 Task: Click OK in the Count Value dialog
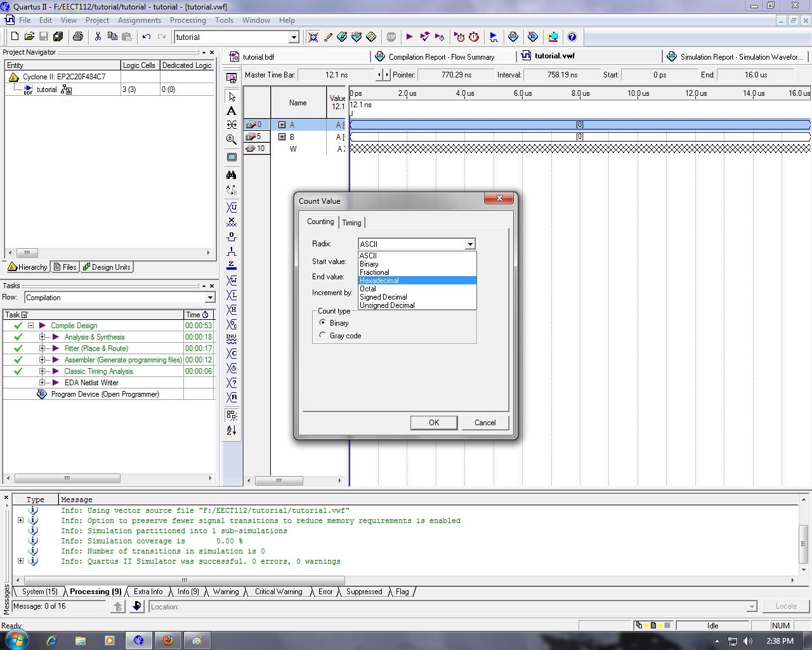(x=434, y=422)
